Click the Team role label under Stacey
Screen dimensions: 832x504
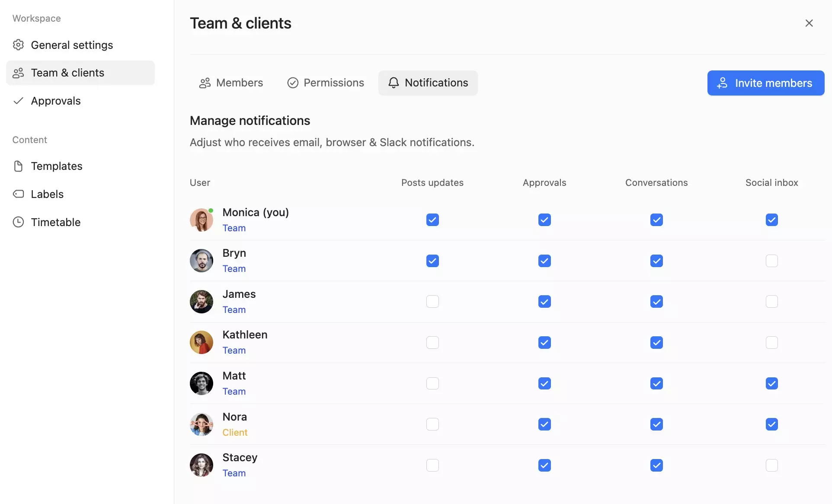(x=234, y=473)
